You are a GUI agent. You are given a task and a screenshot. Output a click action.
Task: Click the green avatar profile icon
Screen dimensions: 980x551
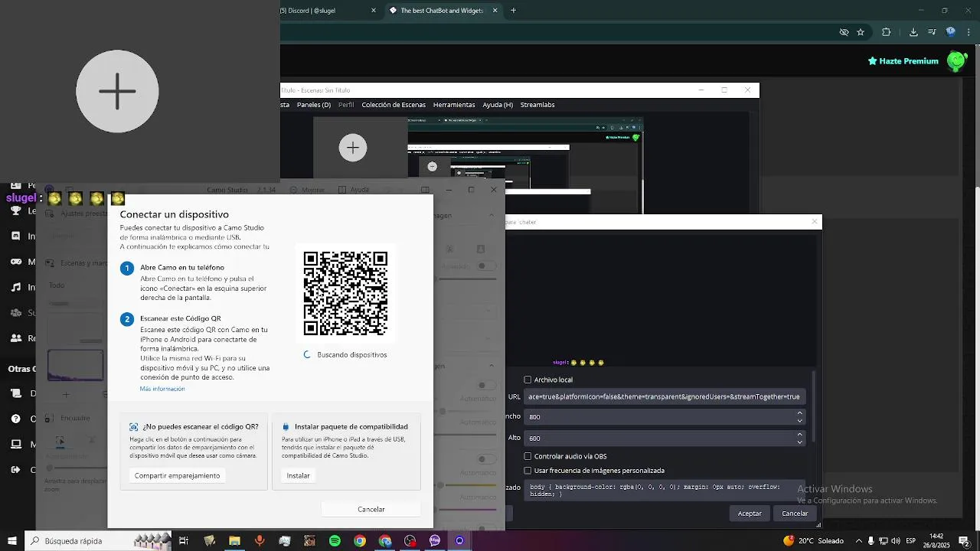pyautogui.click(x=956, y=61)
